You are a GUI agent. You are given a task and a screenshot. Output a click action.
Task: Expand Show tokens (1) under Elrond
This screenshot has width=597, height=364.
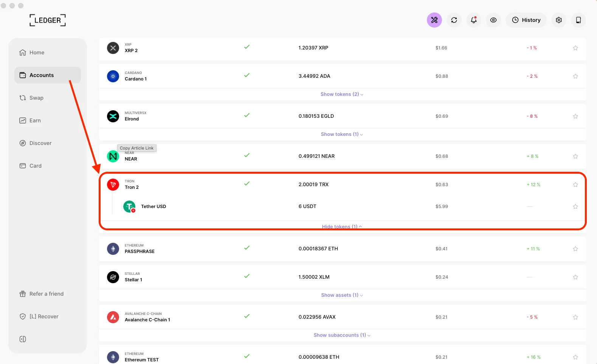tap(342, 134)
